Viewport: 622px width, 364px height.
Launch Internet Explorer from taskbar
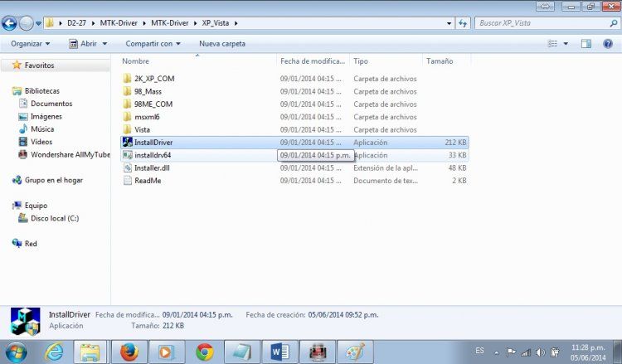tap(54, 352)
